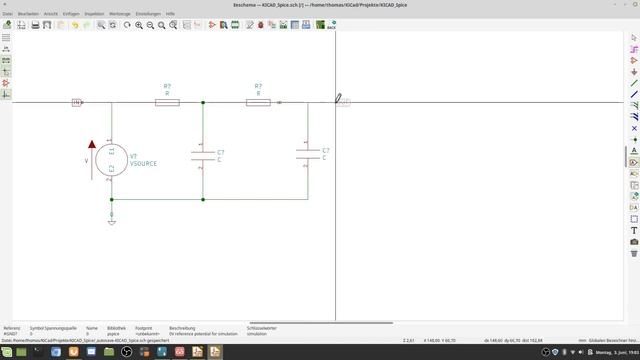Image resolution: width=640 pixels, height=360 pixels.
Task: Annotate schematic symbols
Action: [249, 25]
